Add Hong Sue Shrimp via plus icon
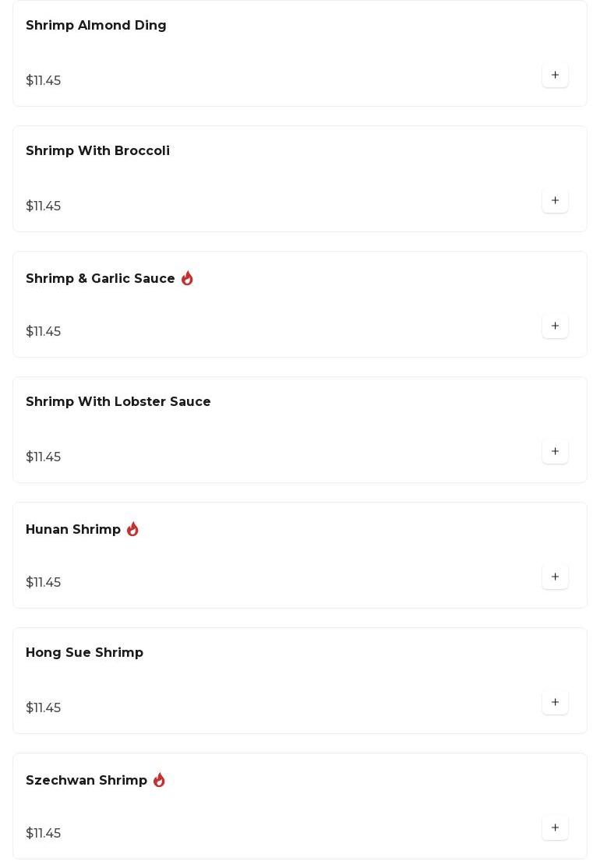Image resolution: width=600 pixels, height=868 pixels. click(x=555, y=703)
